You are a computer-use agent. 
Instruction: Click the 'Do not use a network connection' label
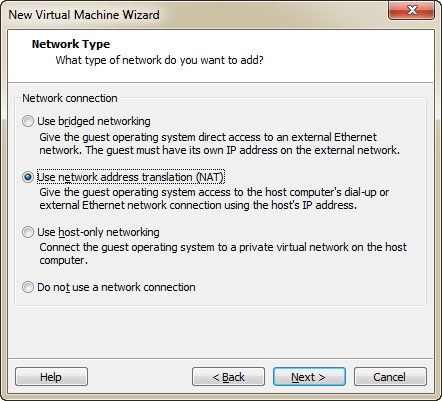(116, 287)
